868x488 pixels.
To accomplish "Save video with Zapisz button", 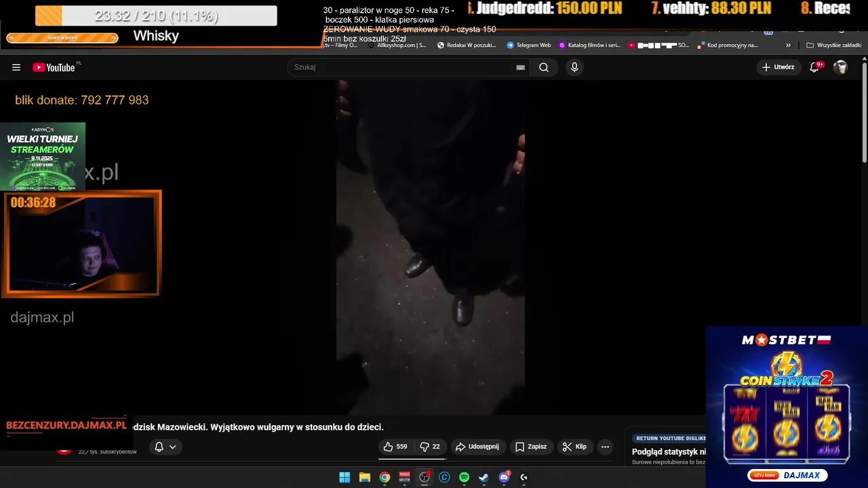I will pyautogui.click(x=531, y=447).
